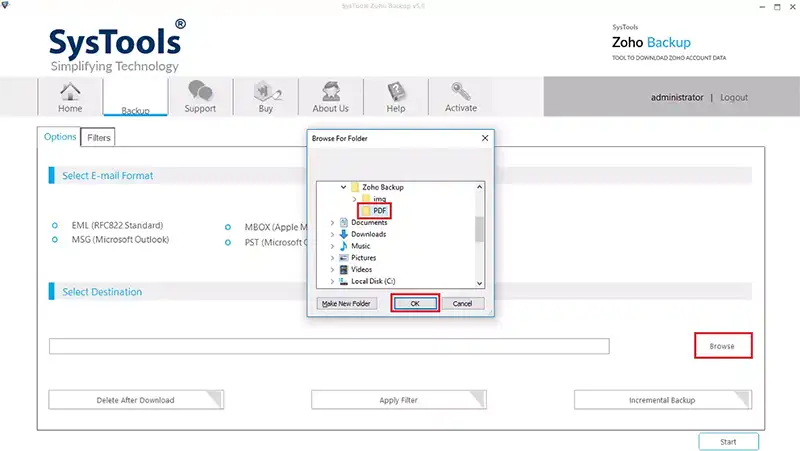The image size is (800, 451).
Task: Select the Music note icon
Action: (x=344, y=246)
